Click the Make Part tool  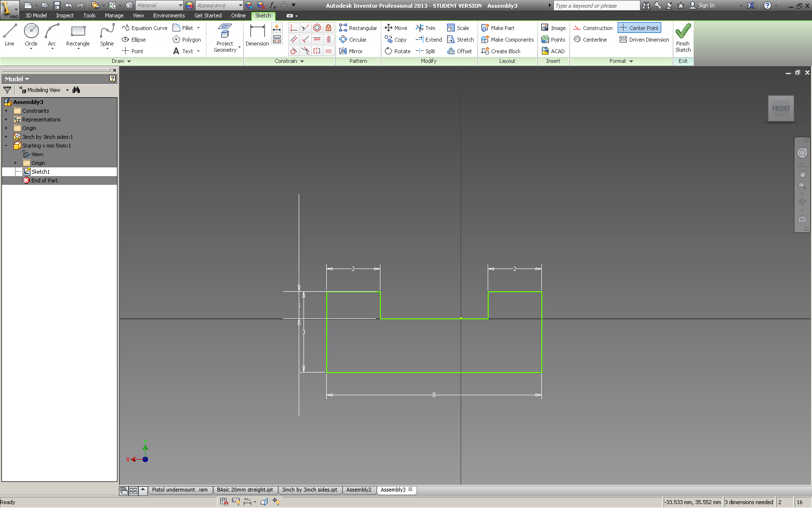pos(498,28)
